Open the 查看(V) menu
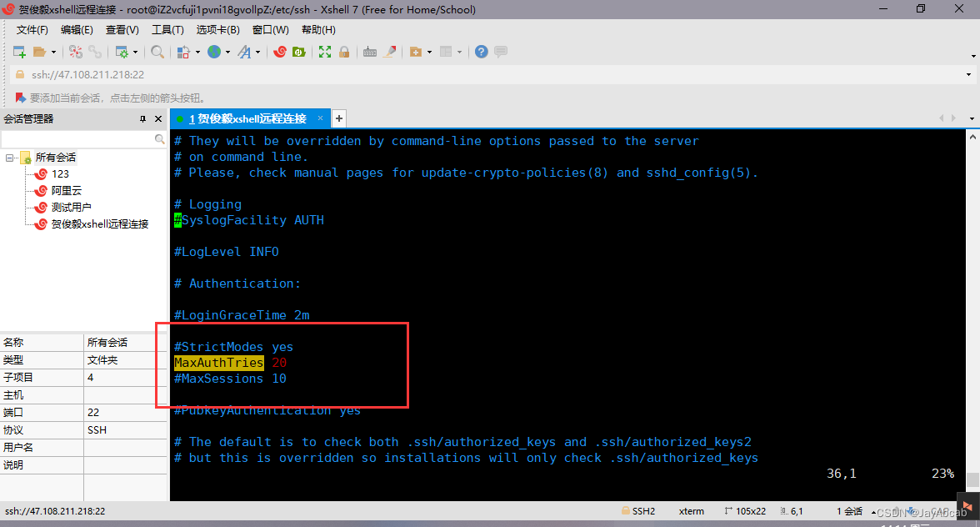 (122, 30)
